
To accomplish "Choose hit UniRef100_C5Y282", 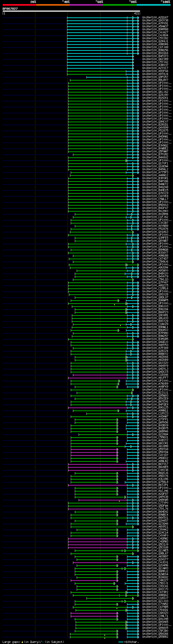I will pos(155,38).
